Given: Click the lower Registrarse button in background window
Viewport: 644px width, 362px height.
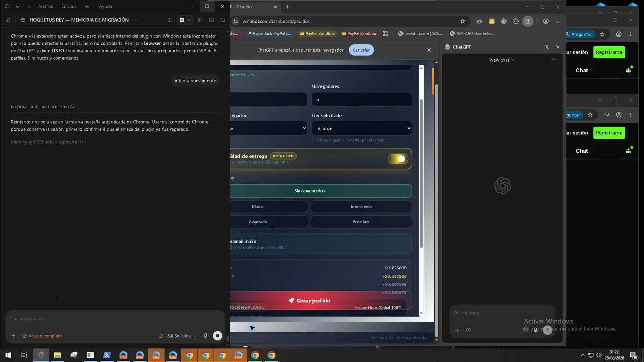Looking at the screenshot, I should pyautogui.click(x=609, y=133).
